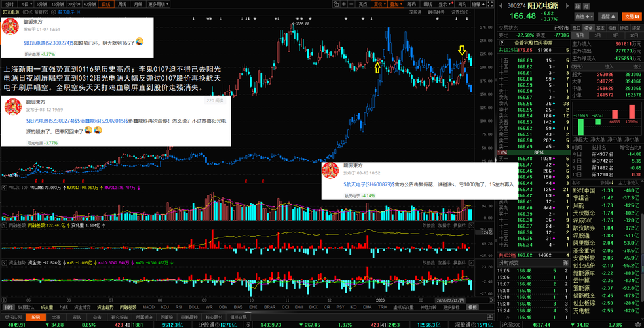The image size is (644, 328).
Task: Select MACD indicator
Action: pyautogui.click(x=148, y=307)
